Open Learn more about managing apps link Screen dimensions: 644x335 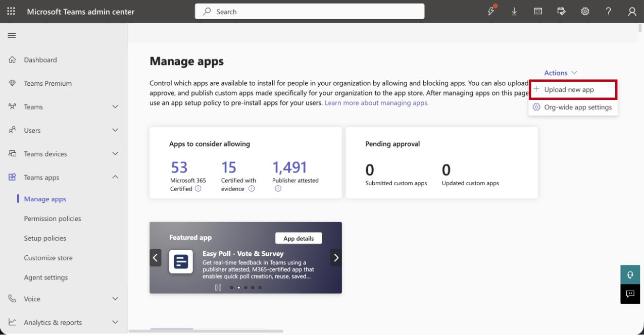click(x=376, y=103)
